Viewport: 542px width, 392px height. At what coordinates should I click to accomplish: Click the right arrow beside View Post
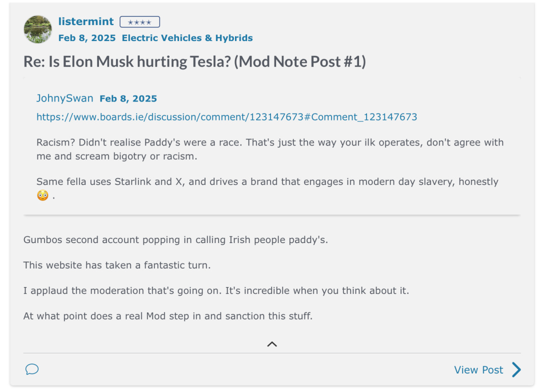click(516, 369)
